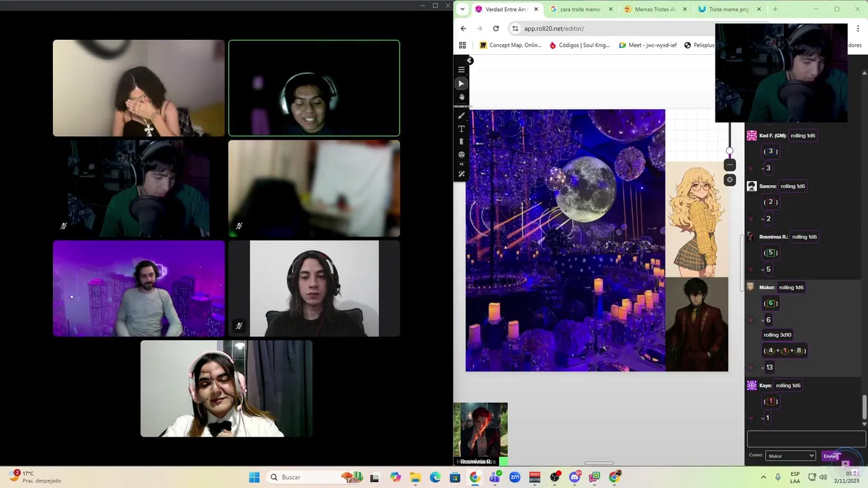The height and width of the screenshot is (488, 868).
Task: Click Makor's green critical 6 die
Action: coord(770,303)
